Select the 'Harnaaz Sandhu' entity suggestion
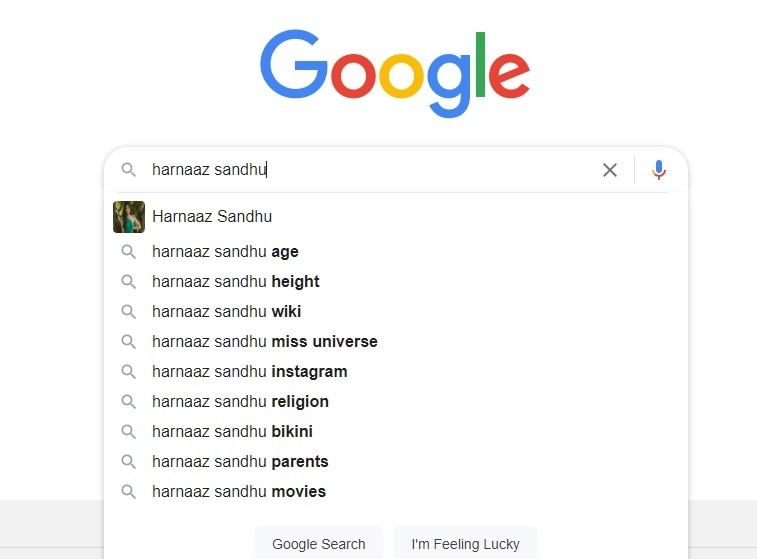757x559 pixels. click(212, 217)
